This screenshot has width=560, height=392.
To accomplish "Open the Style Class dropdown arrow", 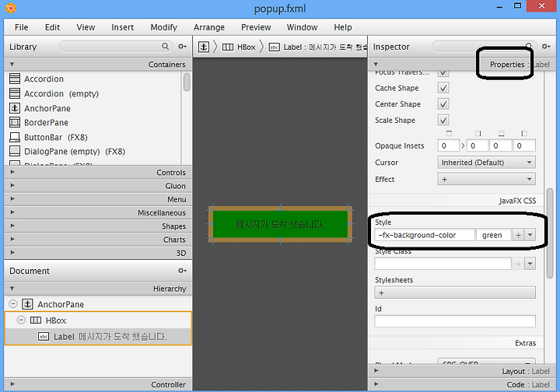I will [x=530, y=264].
